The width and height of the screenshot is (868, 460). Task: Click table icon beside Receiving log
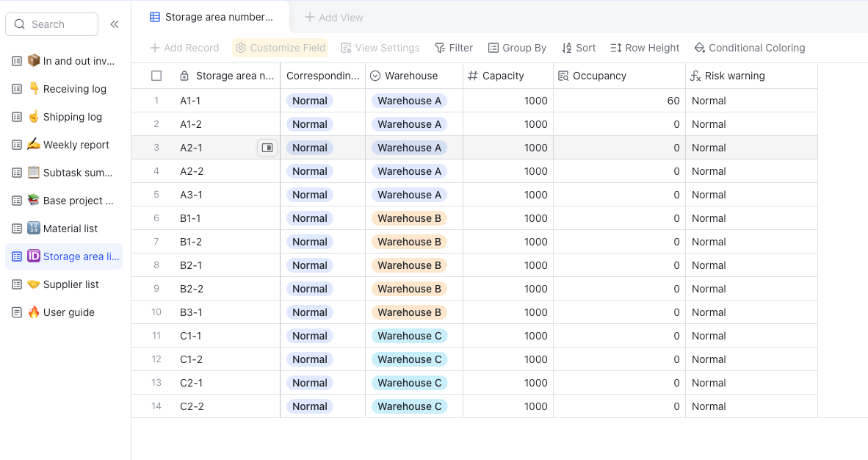click(17, 89)
